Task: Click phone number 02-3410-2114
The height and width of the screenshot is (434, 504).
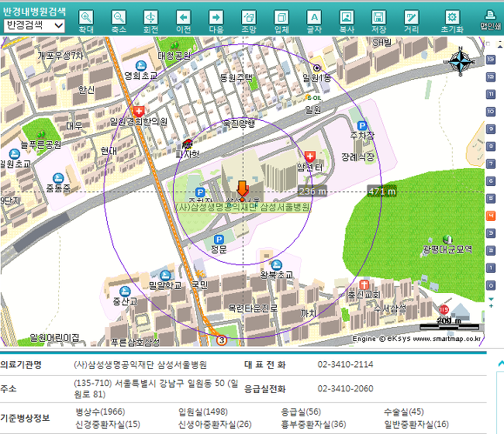Action: [345, 364]
